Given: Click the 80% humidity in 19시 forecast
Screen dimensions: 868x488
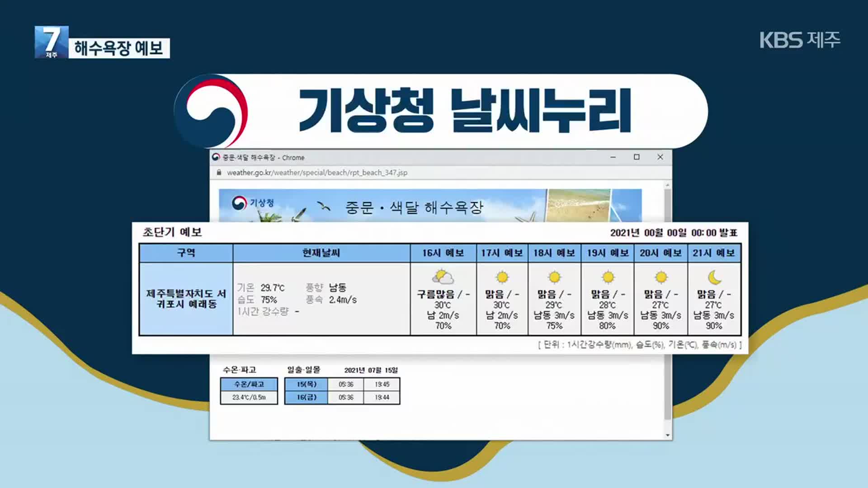Looking at the screenshot, I should pyautogui.click(x=608, y=326).
